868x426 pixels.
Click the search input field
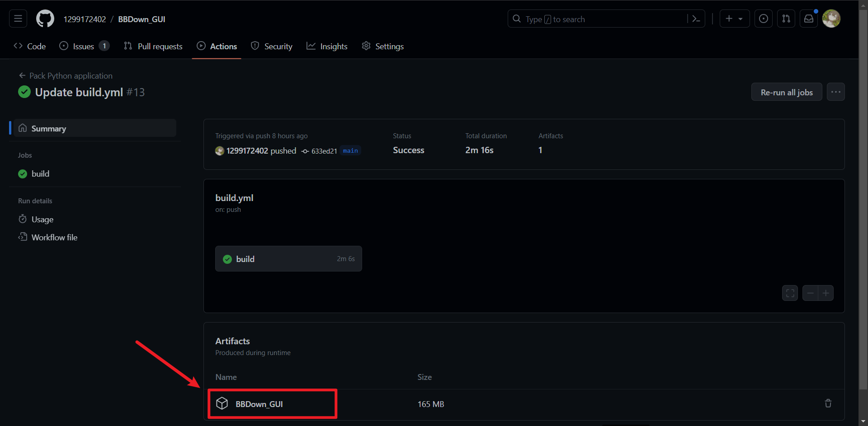(601, 19)
